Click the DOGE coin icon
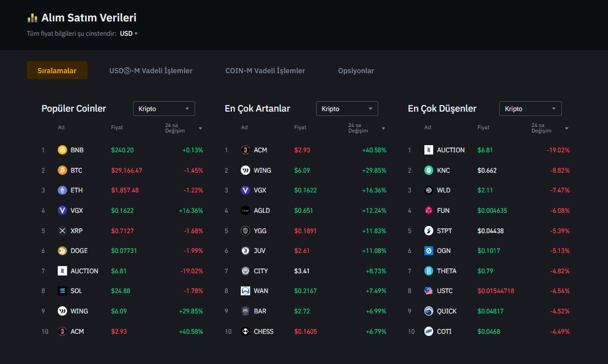Image resolution: width=608 pixels, height=364 pixels. point(62,251)
